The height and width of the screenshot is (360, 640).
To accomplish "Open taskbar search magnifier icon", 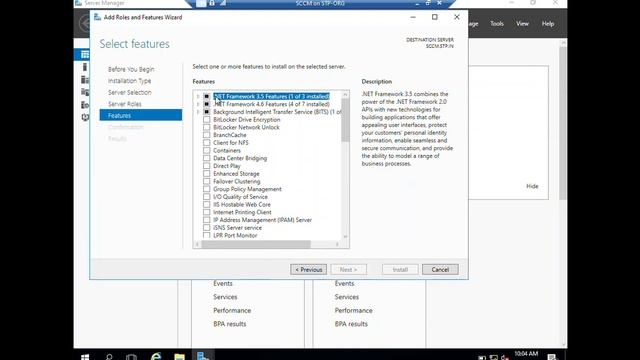I will click(x=109, y=357).
